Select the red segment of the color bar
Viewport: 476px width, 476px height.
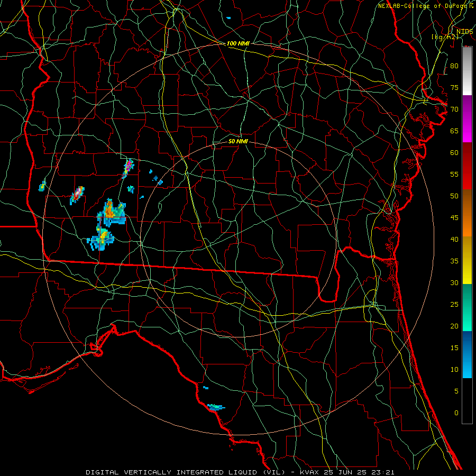click(x=467, y=166)
